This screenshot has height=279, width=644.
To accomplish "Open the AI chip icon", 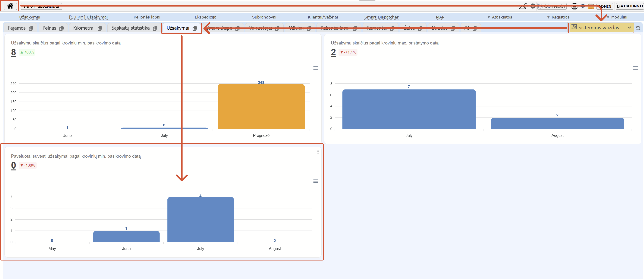I will 574,6.
